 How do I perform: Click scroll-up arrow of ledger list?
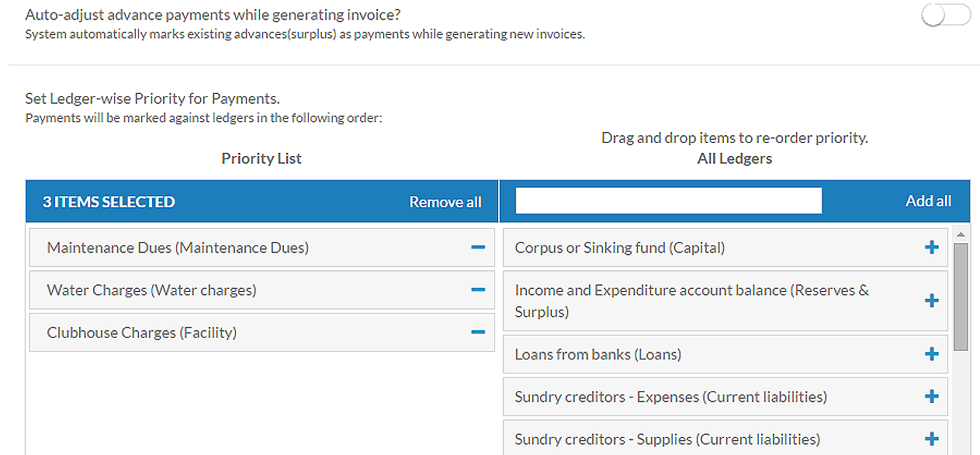coord(961,234)
